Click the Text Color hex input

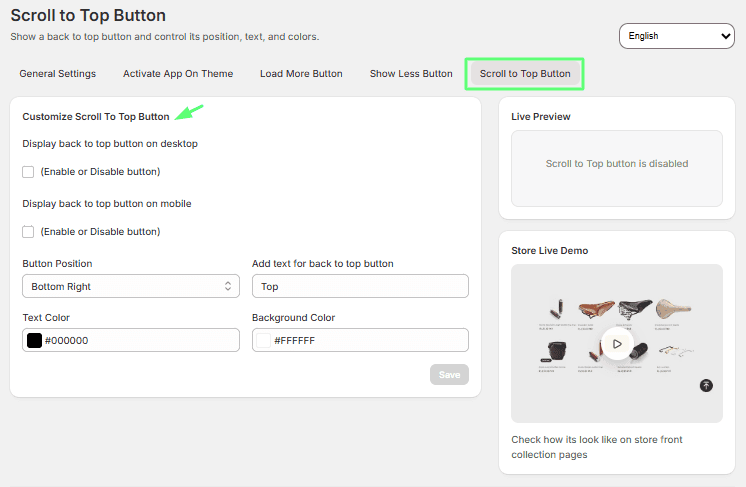[x=131, y=340]
